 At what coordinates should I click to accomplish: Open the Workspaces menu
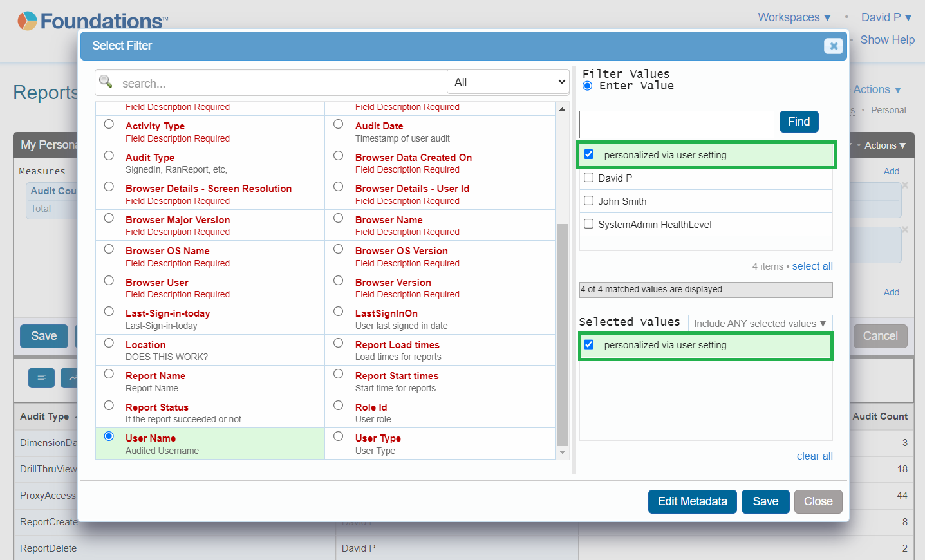coord(794,17)
